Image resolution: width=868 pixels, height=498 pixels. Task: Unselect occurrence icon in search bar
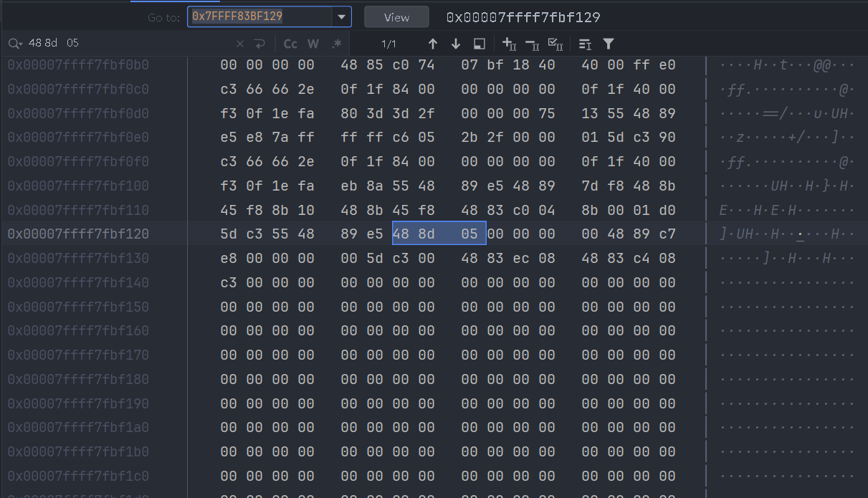532,44
